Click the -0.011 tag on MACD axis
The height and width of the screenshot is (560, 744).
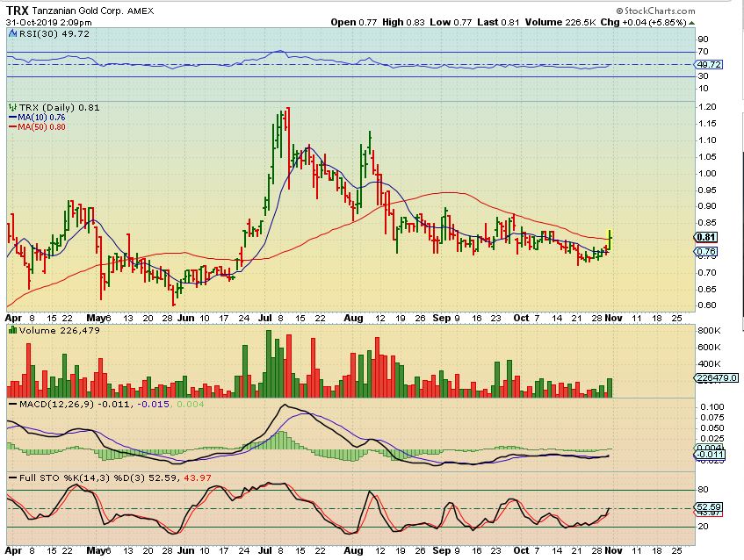point(710,455)
